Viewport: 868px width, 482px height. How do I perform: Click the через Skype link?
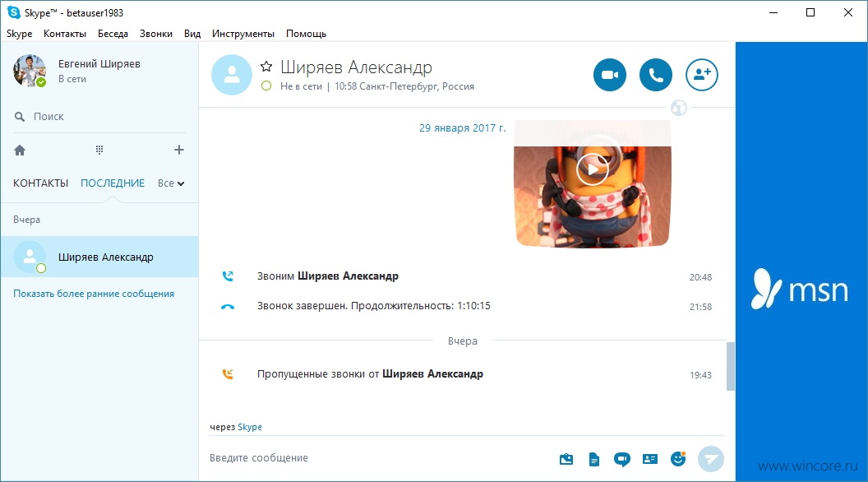(250, 427)
